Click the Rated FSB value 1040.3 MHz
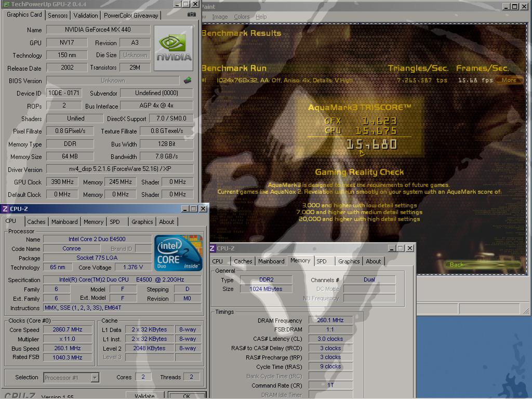The height and width of the screenshot is (399, 532). (x=68, y=357)
